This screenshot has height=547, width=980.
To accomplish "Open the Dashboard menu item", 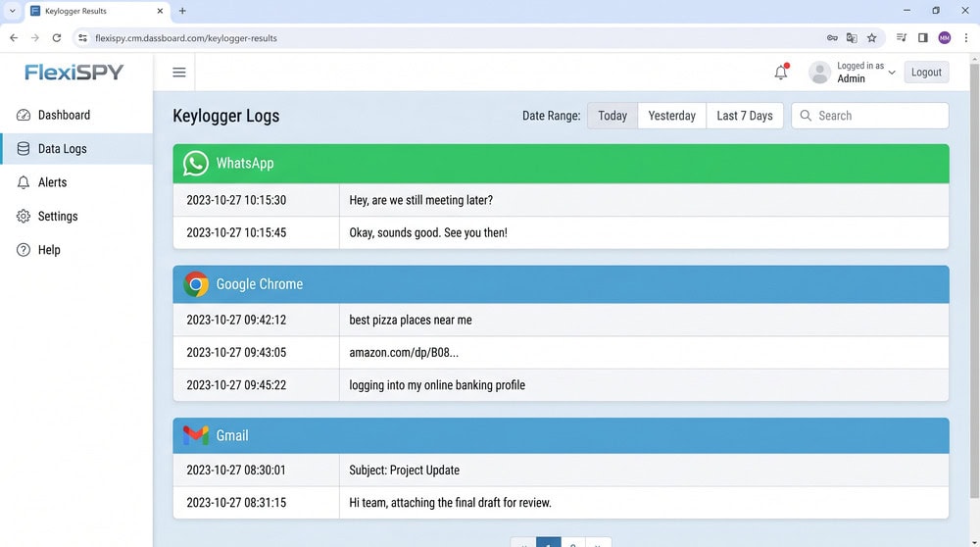I will pyautogui.click(x=76, y=115).
